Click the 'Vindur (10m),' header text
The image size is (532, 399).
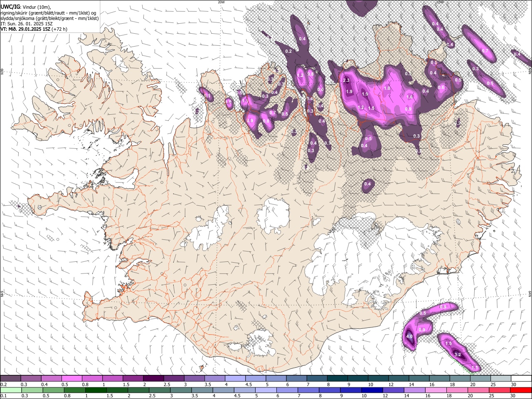pos(37,7)
